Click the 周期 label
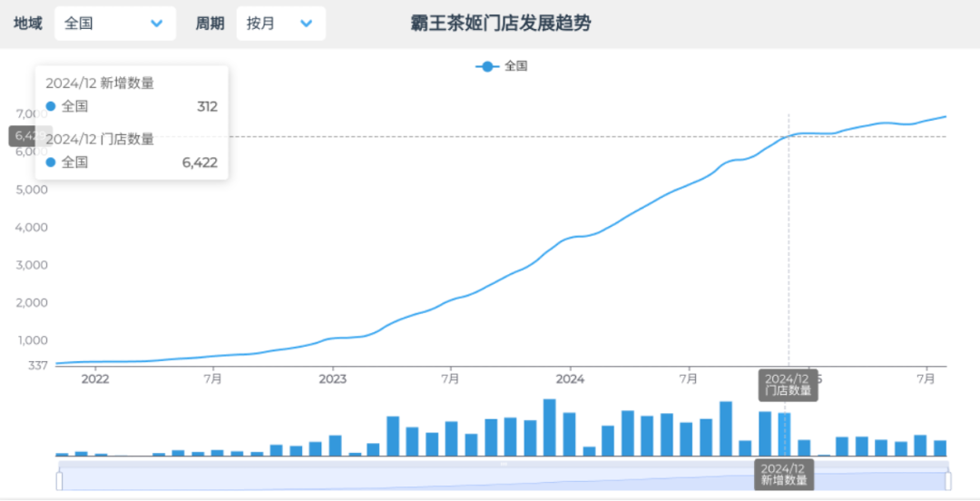The height and width of the screenshot is (501, 980). click(x=210, y=24)
